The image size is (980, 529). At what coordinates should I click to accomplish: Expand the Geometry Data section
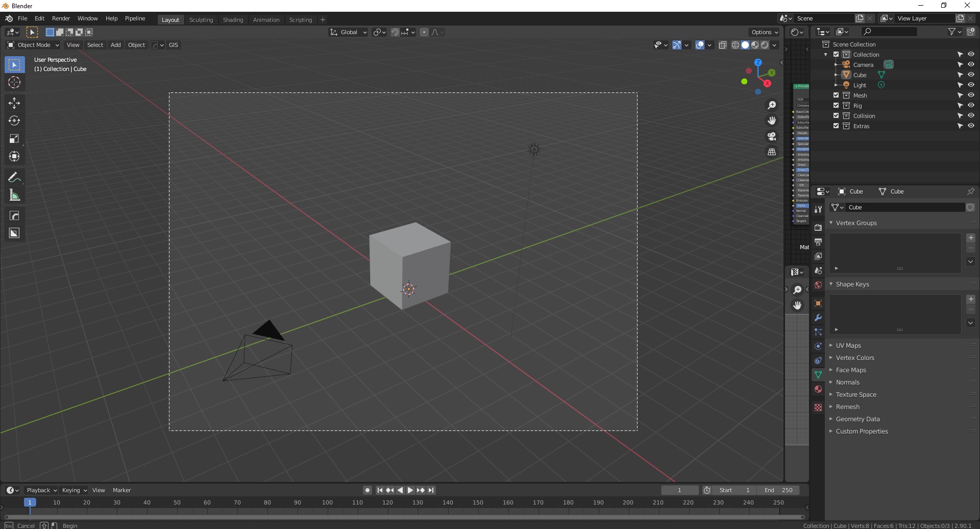[x=857, y=419]
